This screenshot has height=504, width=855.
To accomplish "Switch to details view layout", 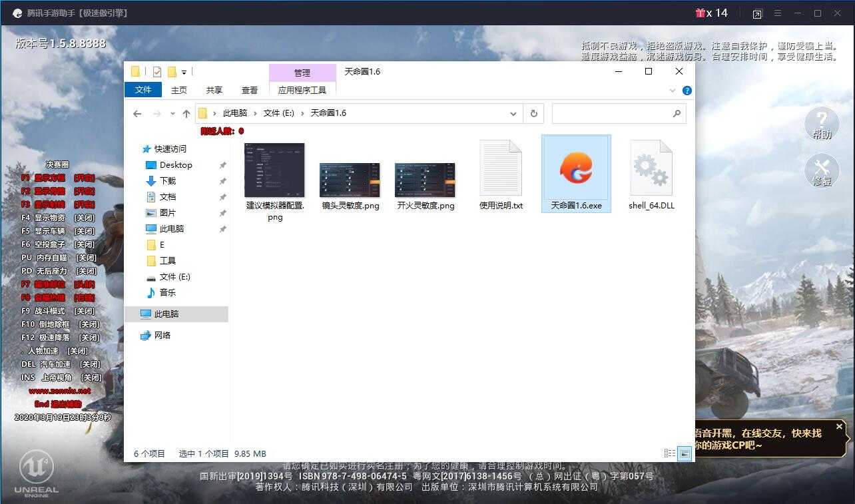I will [x=670, y=453].
